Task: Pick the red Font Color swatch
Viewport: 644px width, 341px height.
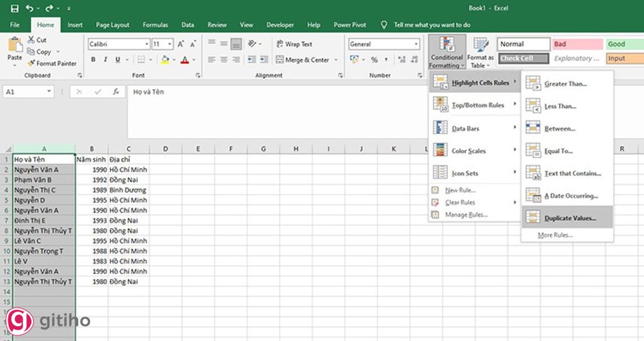Action: 184,61
